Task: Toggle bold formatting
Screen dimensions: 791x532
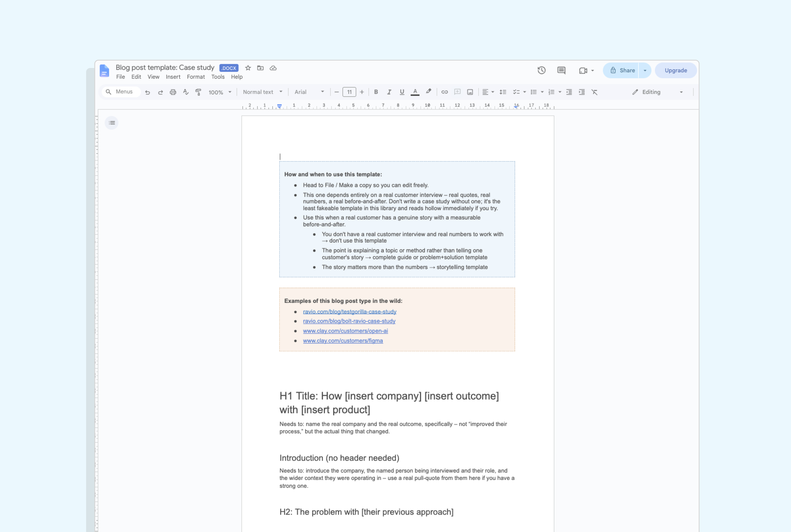Action: [376, 92]
